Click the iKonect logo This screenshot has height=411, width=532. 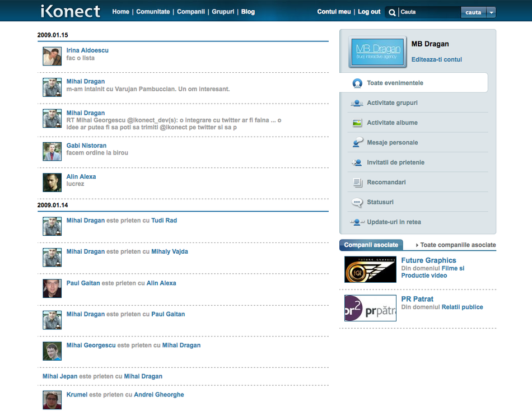click(x=70, y=11)
